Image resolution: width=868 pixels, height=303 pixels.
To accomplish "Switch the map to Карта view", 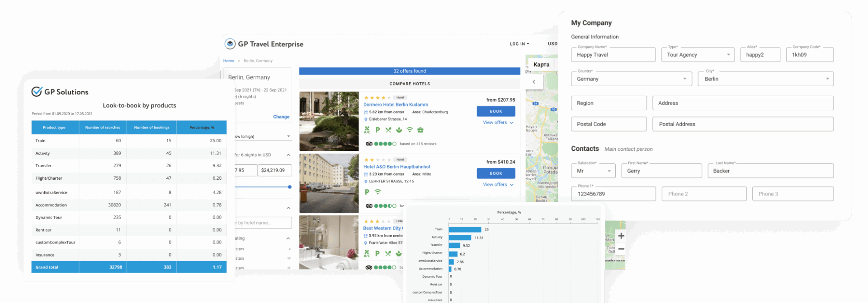I will click(541, 65).
